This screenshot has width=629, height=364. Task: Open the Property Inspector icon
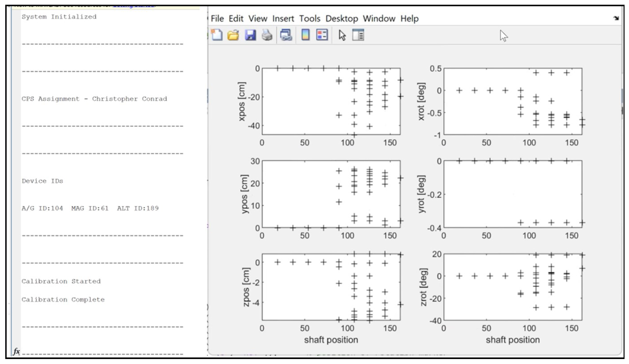[x=358, y=35]
